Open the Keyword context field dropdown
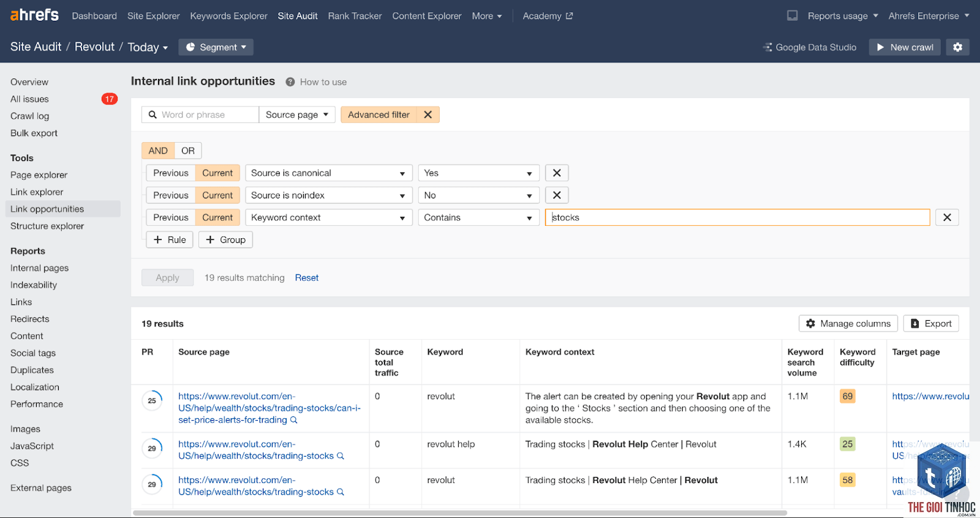980x518 pixels. point(328,217)
